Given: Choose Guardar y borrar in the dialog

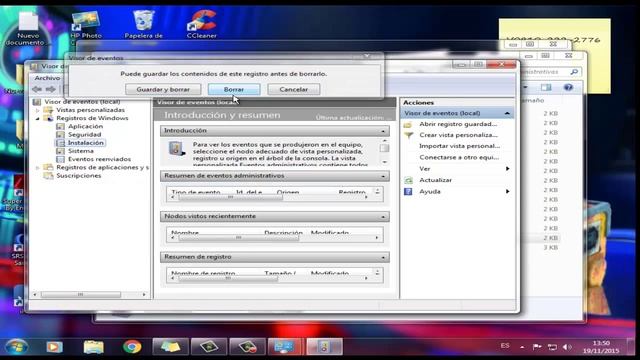Looking at the screenshot, I should point(163,89).
